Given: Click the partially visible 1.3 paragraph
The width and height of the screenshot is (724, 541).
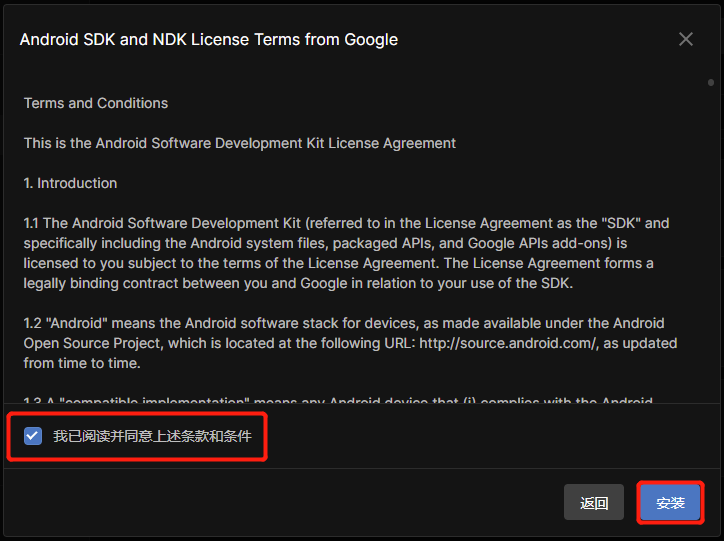Looking at the screenshot, I should point(340,401).
